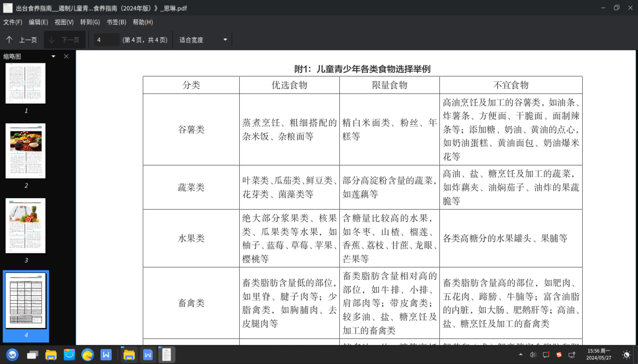638x364 pixels.
Task: Open the 转到(G) menu
Action: (x=90, y=22)
